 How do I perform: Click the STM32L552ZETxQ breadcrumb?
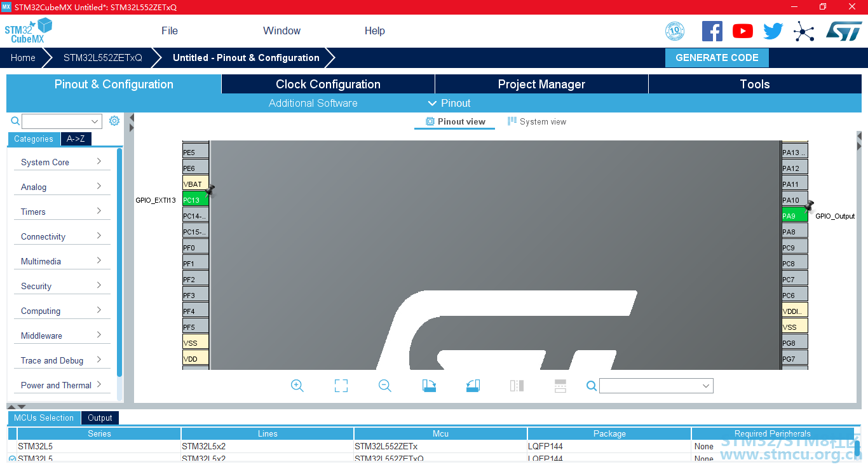coord(103,57)
